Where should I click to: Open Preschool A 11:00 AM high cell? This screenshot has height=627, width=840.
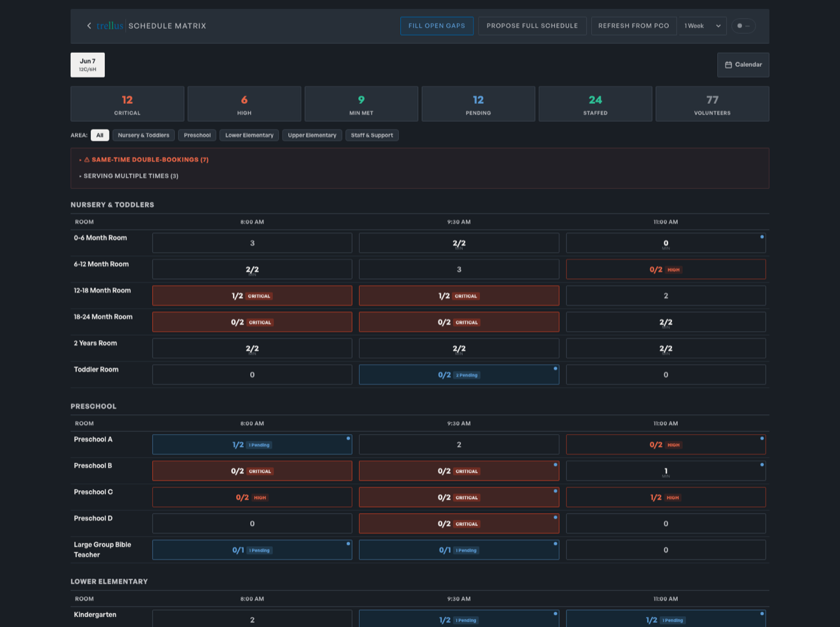[666, 445]
